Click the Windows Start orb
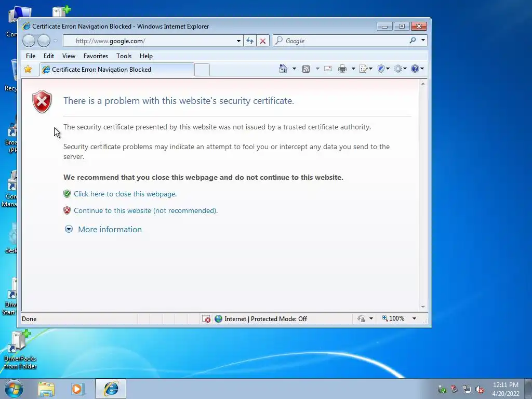Screen dimensions: 532x399 (14, 389)
